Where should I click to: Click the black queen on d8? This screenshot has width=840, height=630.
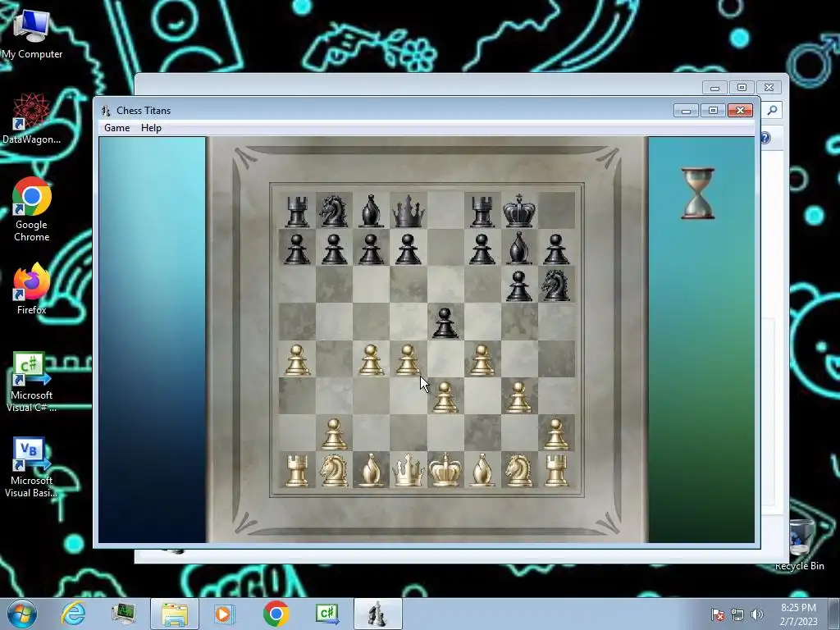(x=409, y=211)
